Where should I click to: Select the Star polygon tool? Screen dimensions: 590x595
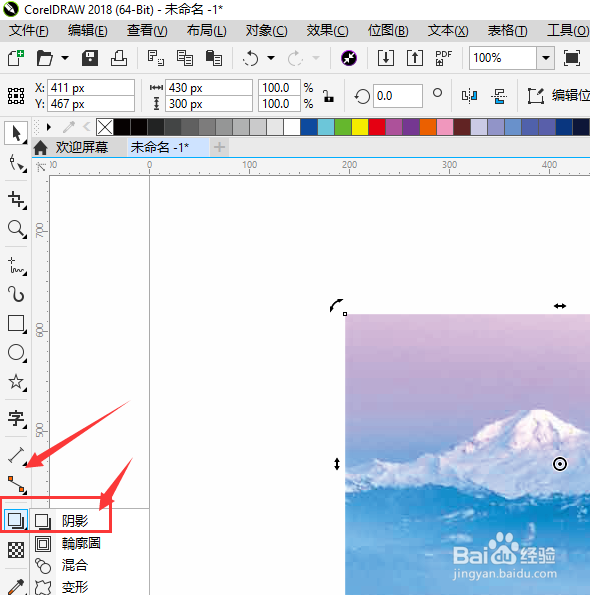point(16,382)
